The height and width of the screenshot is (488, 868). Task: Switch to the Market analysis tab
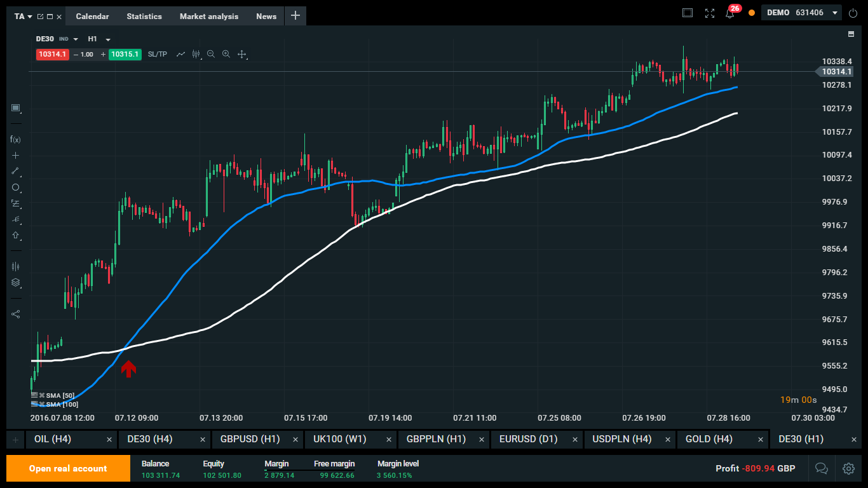point(208,17)
